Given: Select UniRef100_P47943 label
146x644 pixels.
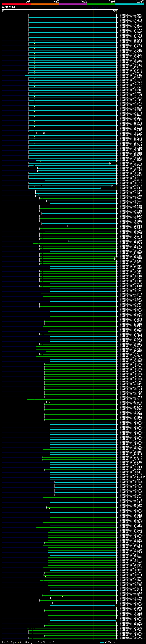Looking at the screenshot, I should (x=131, y=354).
